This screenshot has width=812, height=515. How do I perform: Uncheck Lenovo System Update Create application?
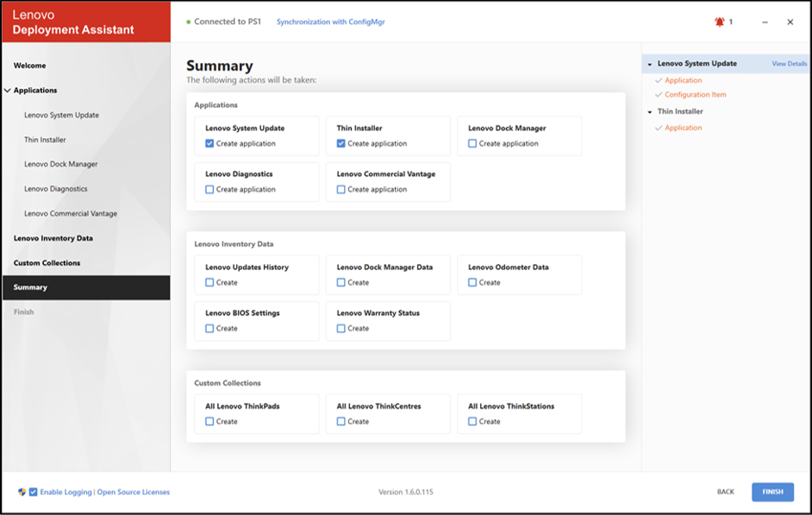(209, 143)
